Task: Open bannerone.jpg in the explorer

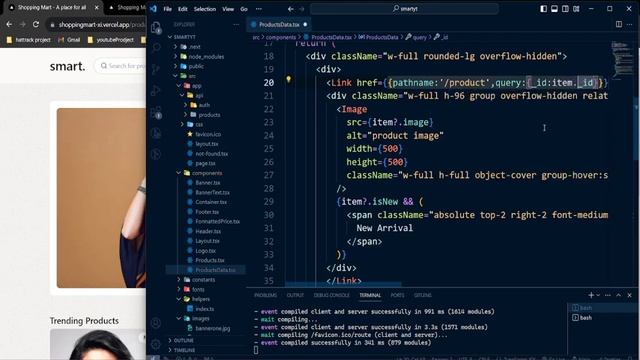Action: [x=212, y=328]
